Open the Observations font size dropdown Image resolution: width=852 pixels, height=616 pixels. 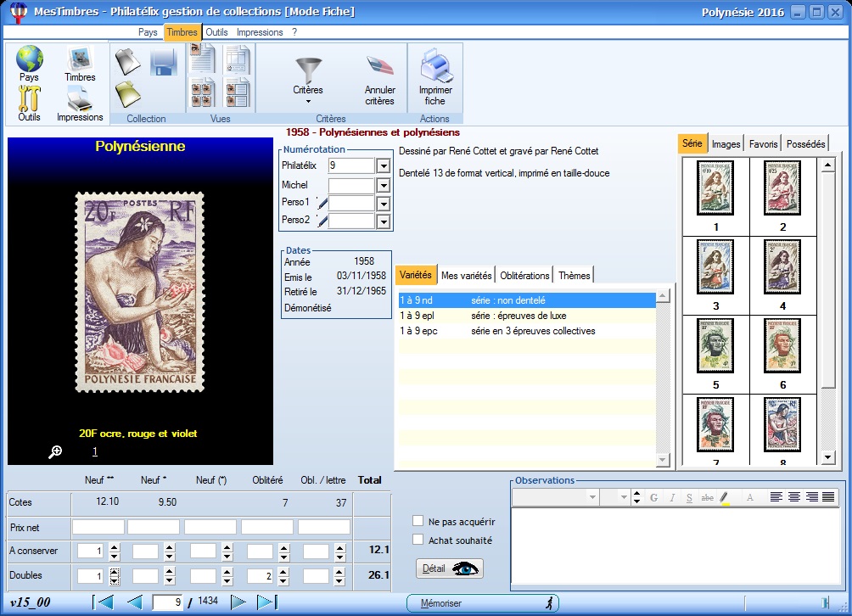[x=623, y=497]
